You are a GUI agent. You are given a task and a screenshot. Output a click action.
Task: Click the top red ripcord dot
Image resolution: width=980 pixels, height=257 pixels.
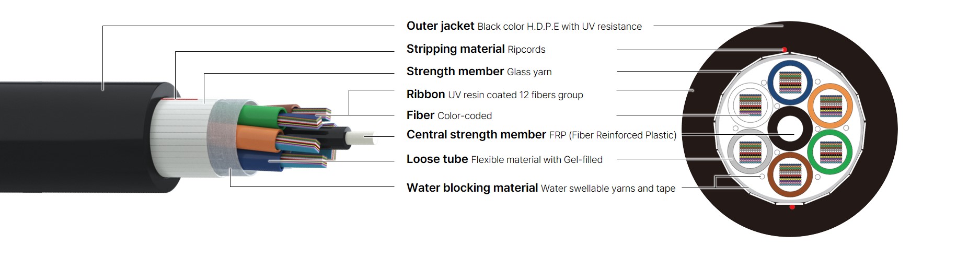tap(785, 50)
